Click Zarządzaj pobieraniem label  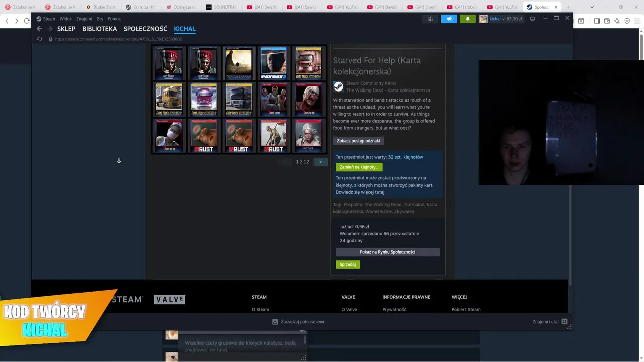(x=302, y=322)
